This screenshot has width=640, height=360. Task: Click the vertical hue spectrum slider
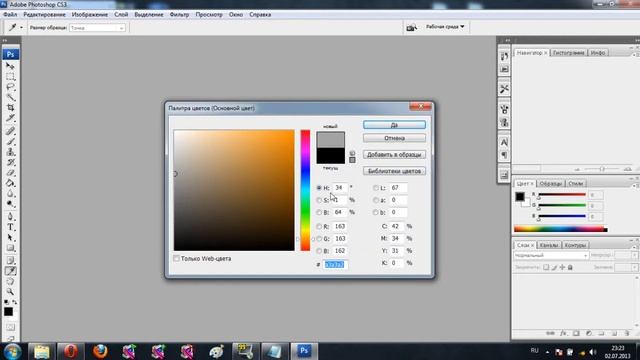305,190
